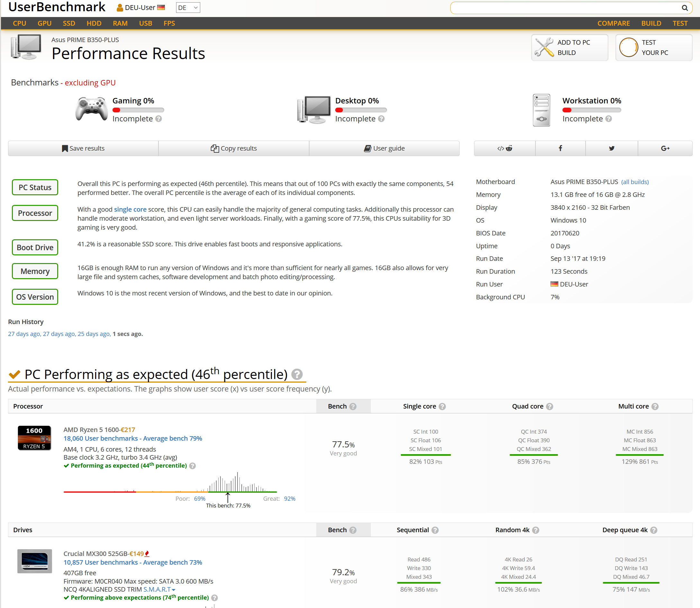Open the DE country dropdown
Image resolution: width=700 pixels, height=608 pixels.
(188, 7)
